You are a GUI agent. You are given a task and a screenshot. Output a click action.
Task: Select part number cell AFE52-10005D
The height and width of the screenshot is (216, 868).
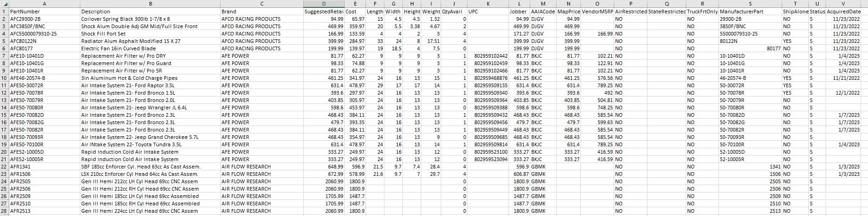point(44,152)
